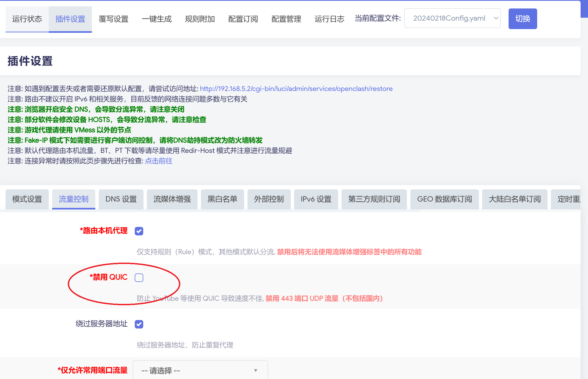View the 运行日志 tab
The height and width of the screenshot is (379, 588).
(x=329, y=19)
